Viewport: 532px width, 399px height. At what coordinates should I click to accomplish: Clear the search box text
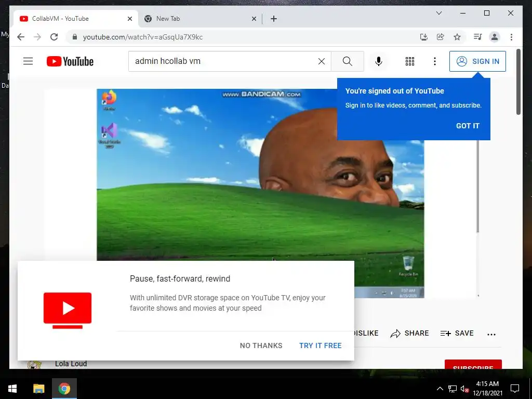321,61
